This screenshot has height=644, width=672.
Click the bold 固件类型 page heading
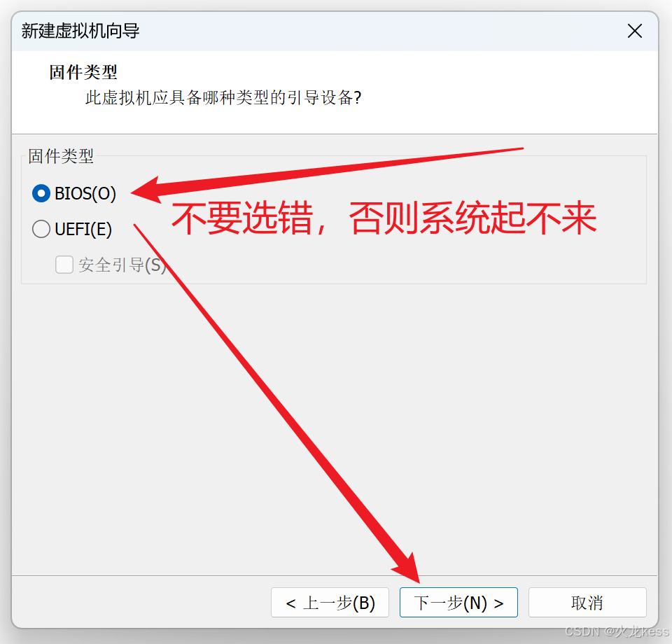click(x=83, y=72)
